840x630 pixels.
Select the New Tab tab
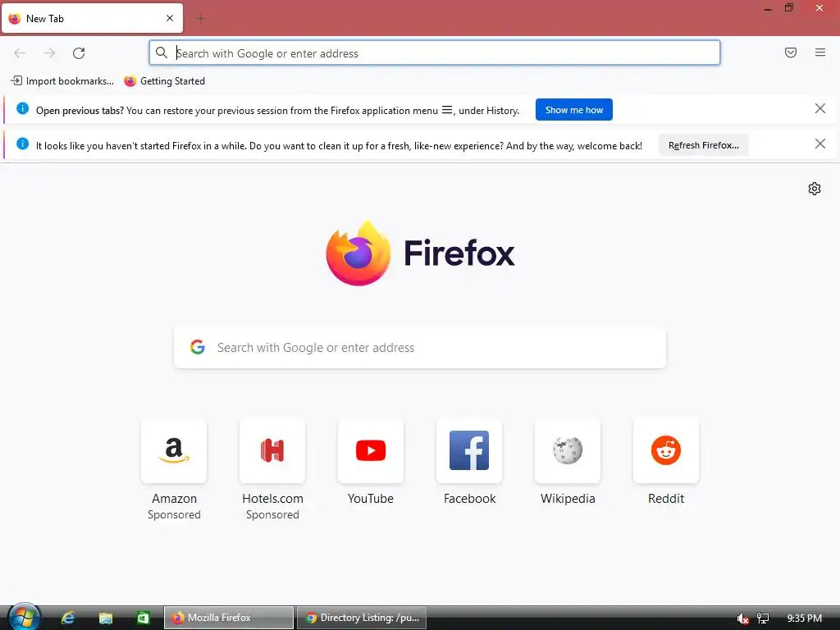pyautogui.click(x=92, y=18)
